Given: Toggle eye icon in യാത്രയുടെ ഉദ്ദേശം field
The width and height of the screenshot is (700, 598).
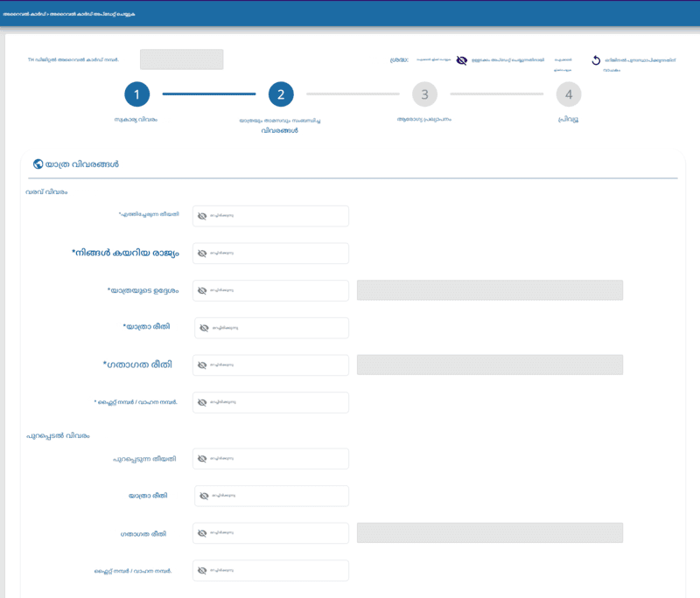Looking at the screenshot, I should (x=202, y=291).
